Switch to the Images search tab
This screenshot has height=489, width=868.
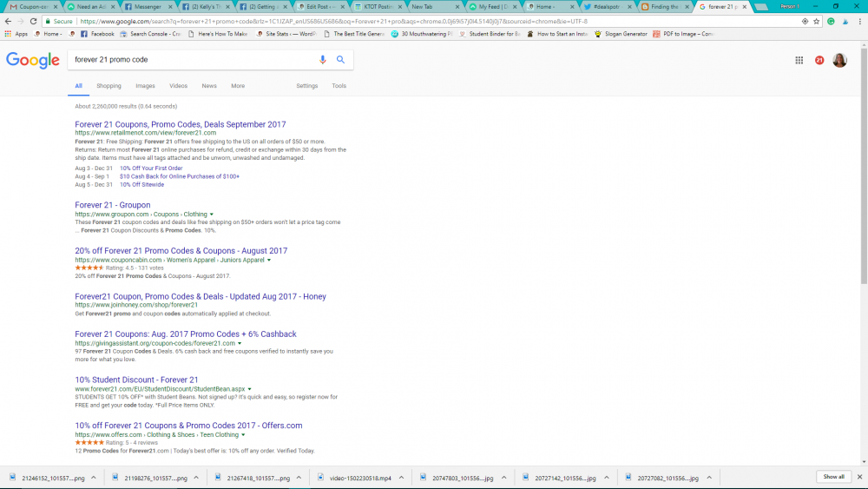tap(145, 86)
